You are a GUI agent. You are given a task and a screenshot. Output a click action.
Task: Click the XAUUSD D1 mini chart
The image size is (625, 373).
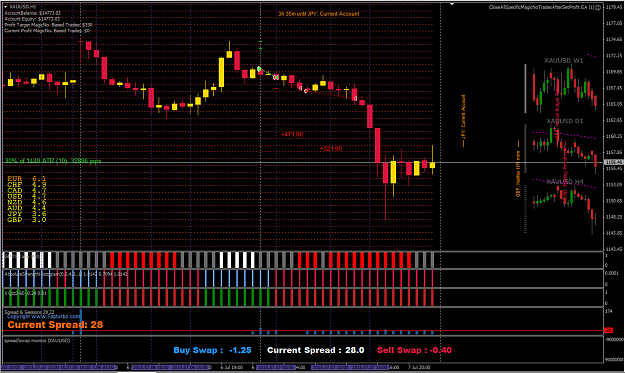564,145
